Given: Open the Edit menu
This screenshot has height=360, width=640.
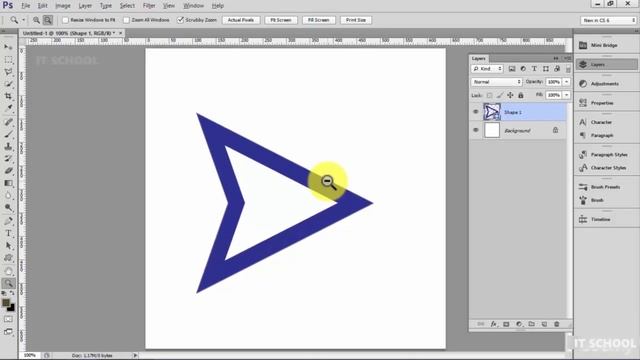Looking at the screenshot, I should click(x=42, y=6).
